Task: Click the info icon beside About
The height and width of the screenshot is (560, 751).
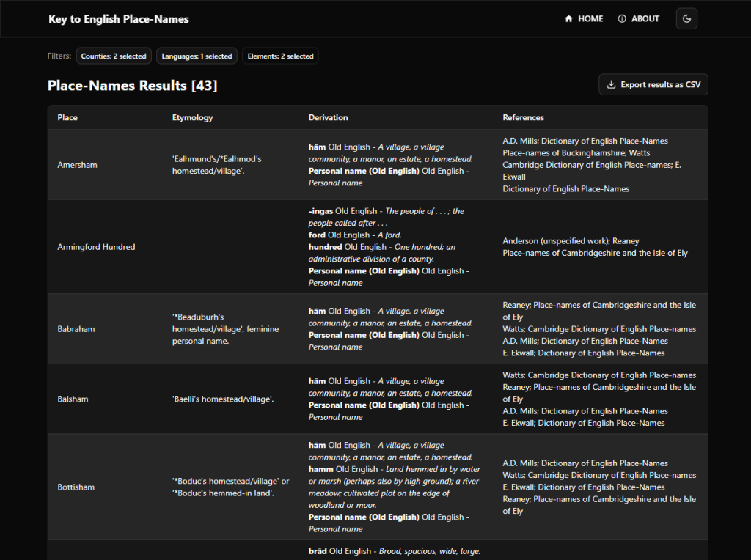Action: (x=622, y=19)
